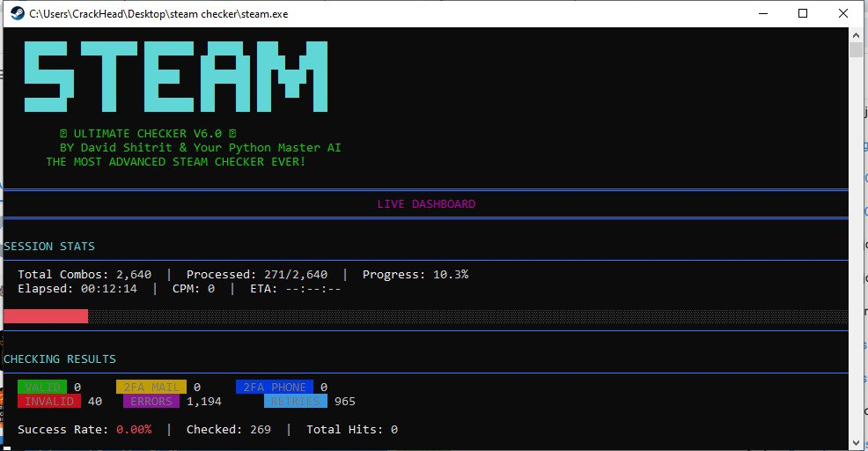Maximize the steam.exe console window

click(803, 13)
